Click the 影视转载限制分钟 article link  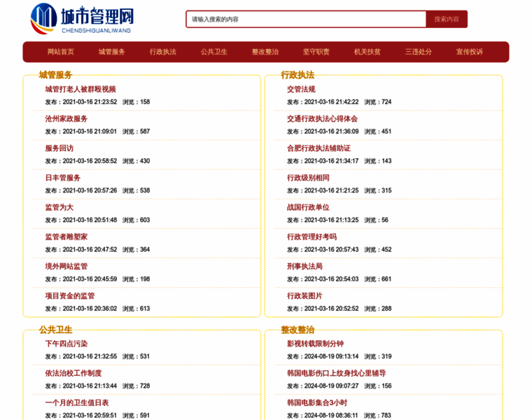tap(315, 344)
